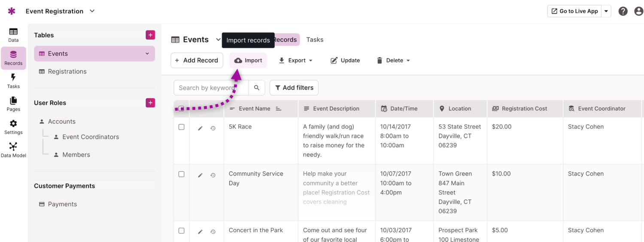
Task: Open Settings gear in sidebar
Action: [x=13, y=127]
